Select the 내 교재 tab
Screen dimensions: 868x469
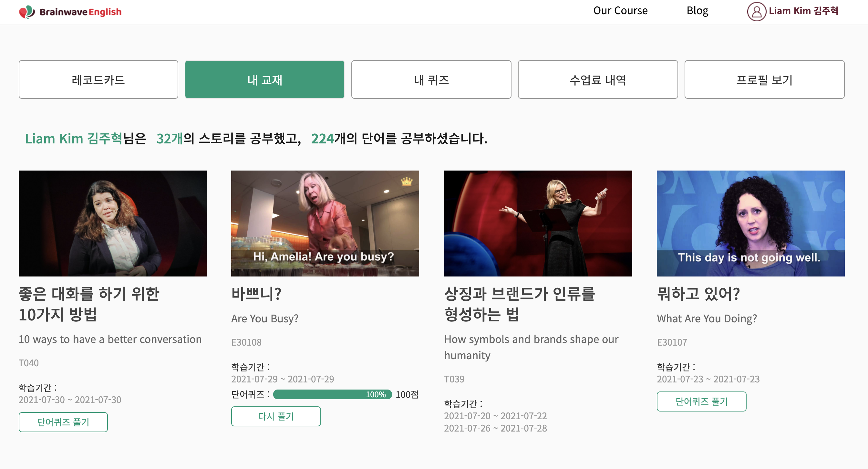264,79
